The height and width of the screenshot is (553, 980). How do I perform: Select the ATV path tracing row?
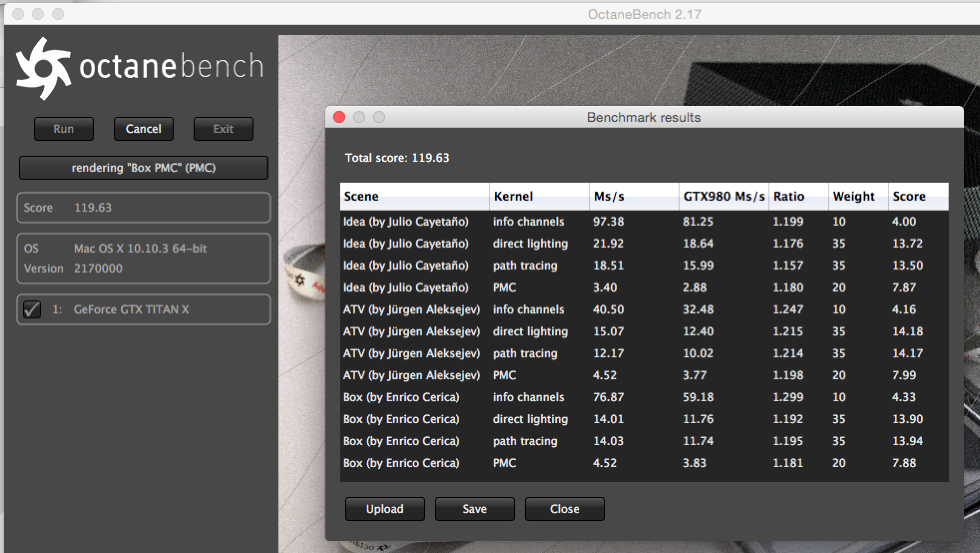[644, 353]
